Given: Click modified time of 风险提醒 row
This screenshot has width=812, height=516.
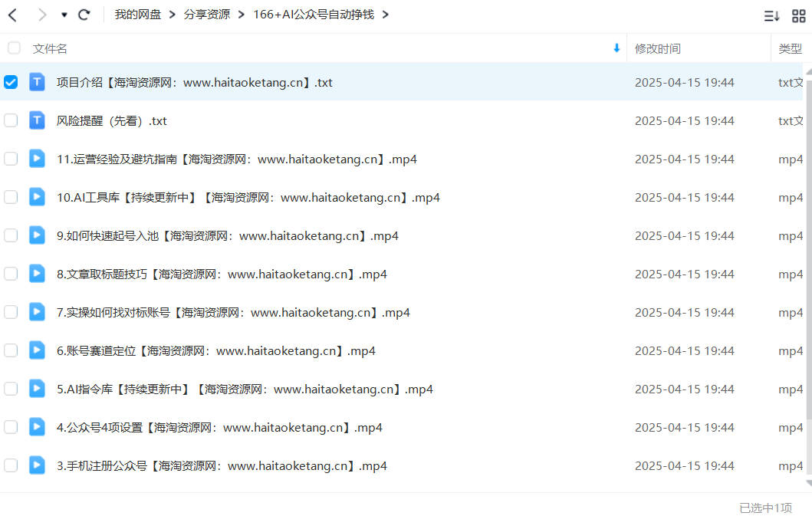Looking at the screenshot, I should click(685, 120).
